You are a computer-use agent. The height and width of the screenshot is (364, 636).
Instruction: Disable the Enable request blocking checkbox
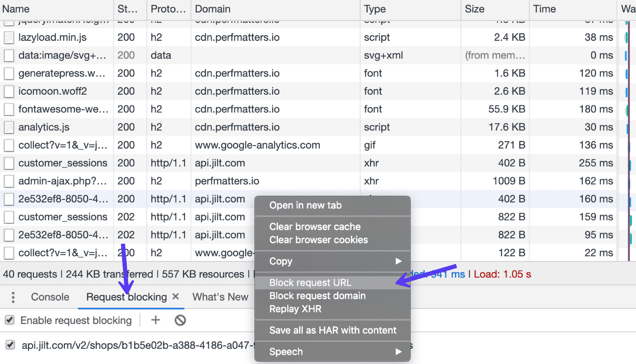(x=10, y=320)
